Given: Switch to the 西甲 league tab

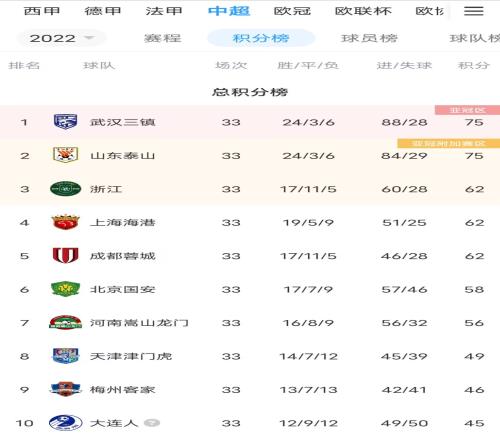Looking at the screenshot, I should coord(42,11).
